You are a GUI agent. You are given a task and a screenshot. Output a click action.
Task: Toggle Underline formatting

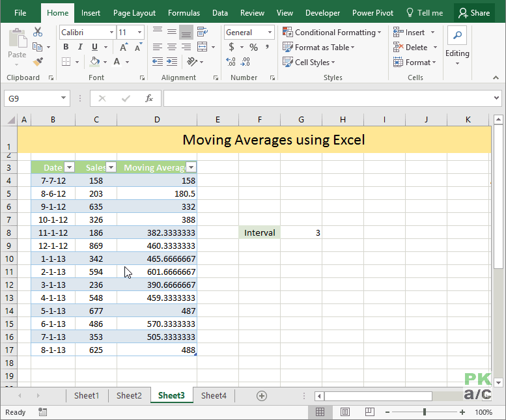click(94, 47)
